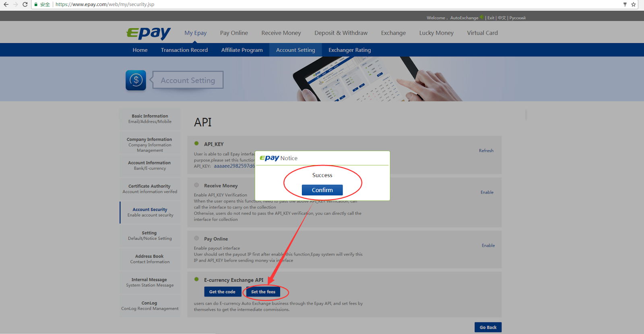
Task: Select Account Security sidebar item
Action: pos(150,212)
